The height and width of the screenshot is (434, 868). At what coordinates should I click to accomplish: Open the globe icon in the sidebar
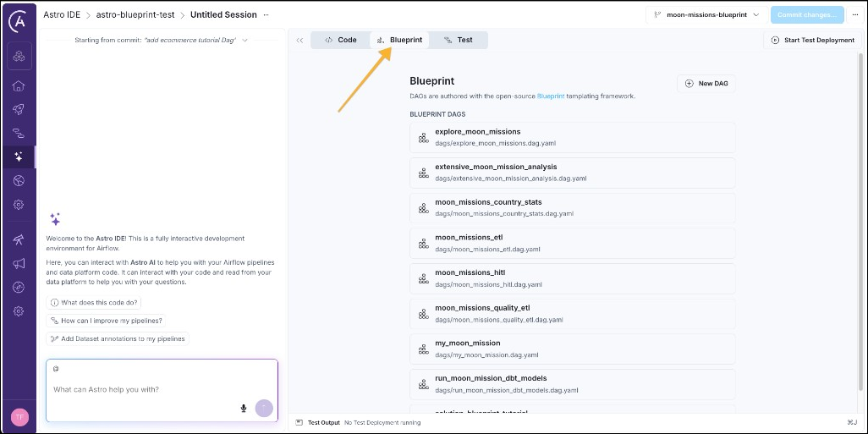[x=19, y=181]
